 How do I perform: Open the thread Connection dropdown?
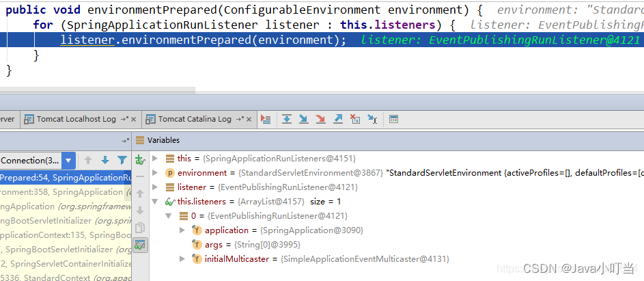click(x=68, y=161)
